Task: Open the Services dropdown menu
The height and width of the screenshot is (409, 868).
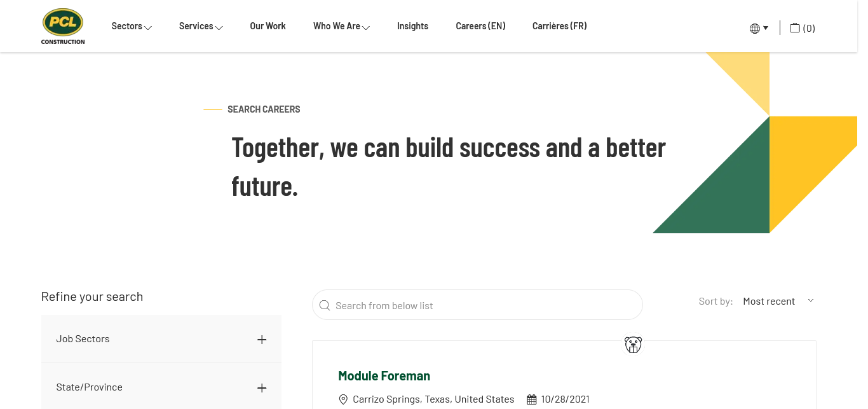Action: coord(200,26)
